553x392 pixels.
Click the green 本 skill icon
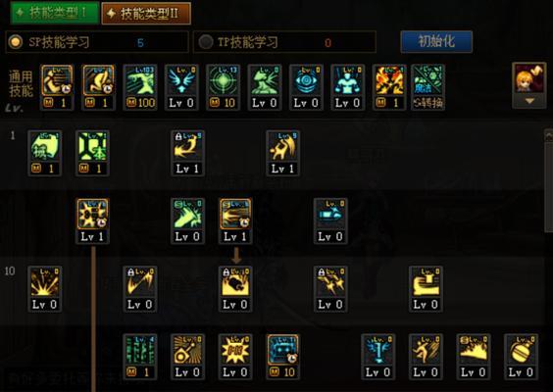(92, 153)
